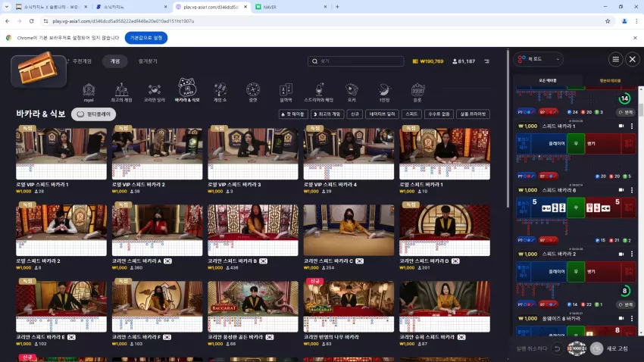This screenshot has width=644, height=362.
Task: Click the search games field
Action: pos(355,61)
